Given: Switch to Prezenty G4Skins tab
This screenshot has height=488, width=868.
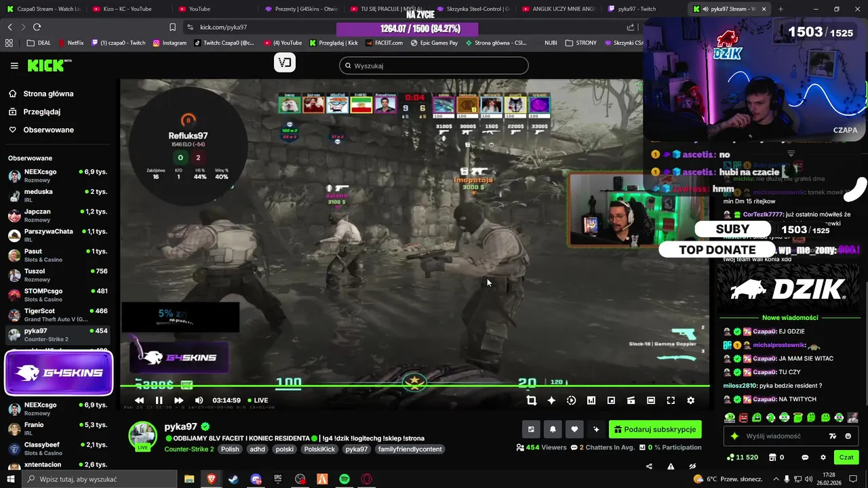Looking at the screenshot, I should tap(302, 9).
